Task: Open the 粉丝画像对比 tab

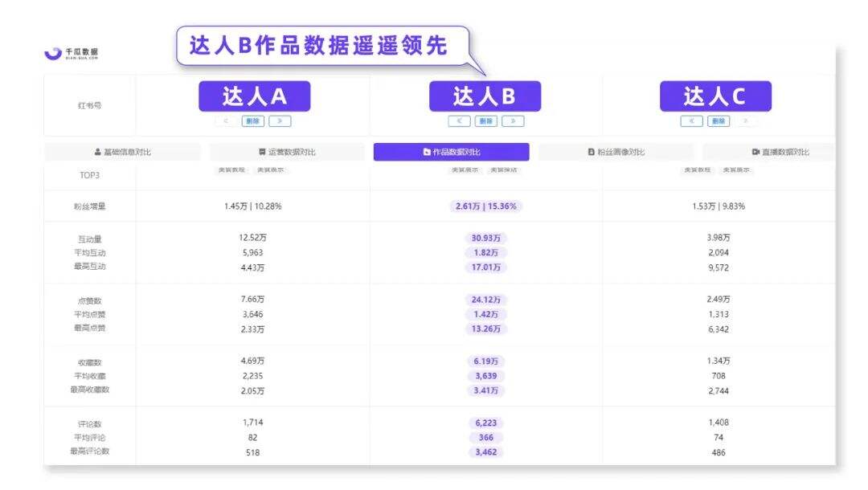Action: point(616,152)
